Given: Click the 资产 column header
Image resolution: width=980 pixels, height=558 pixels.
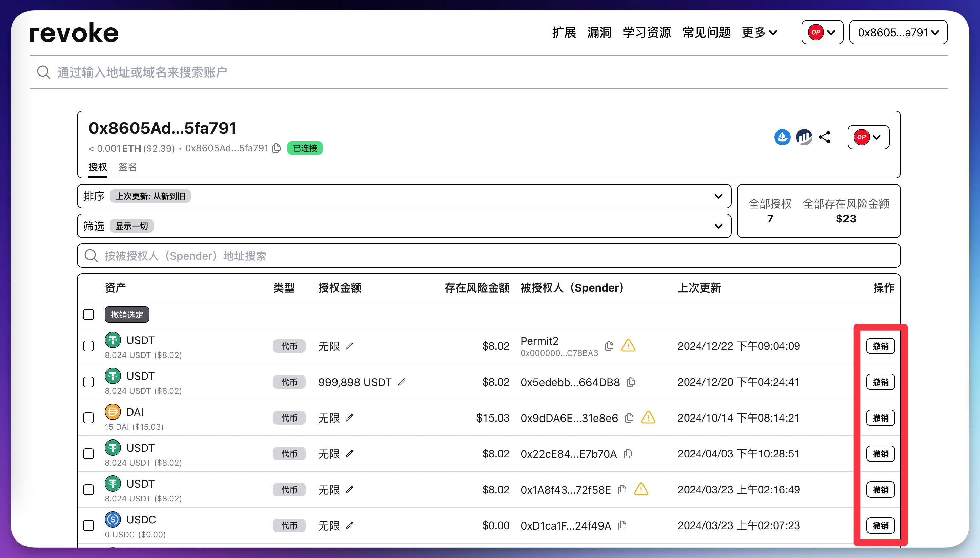Looking at the screenshot, I should click(115, 287).
